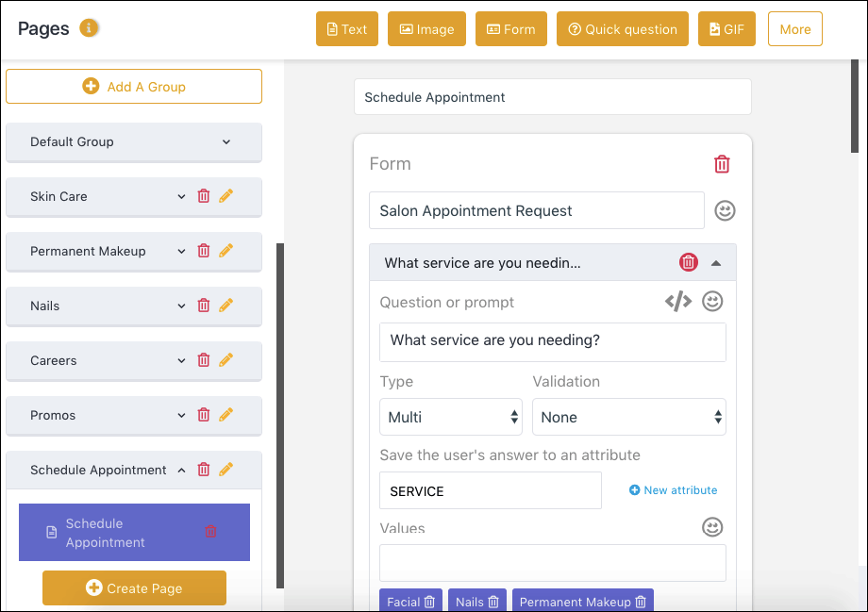868x612 pixels.
Task: Click the SERVICE attribute field
Action: pyautogui.click(x=491, y=490)
